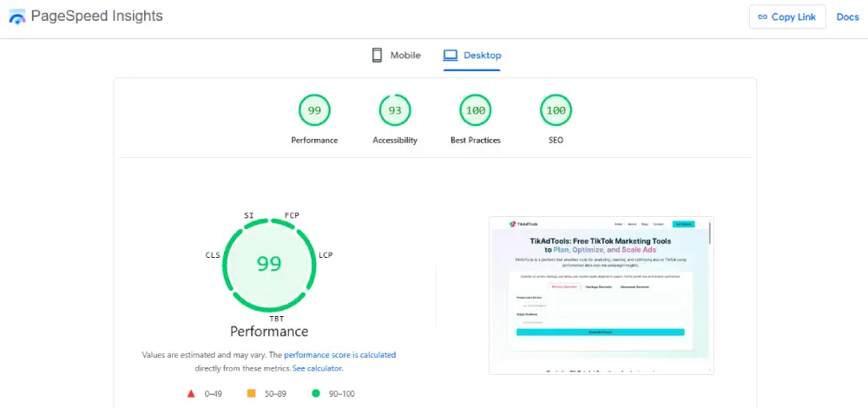Select the LCP metric label on gauge
This screenshot has height=408, width=868.
coord(325,255)
